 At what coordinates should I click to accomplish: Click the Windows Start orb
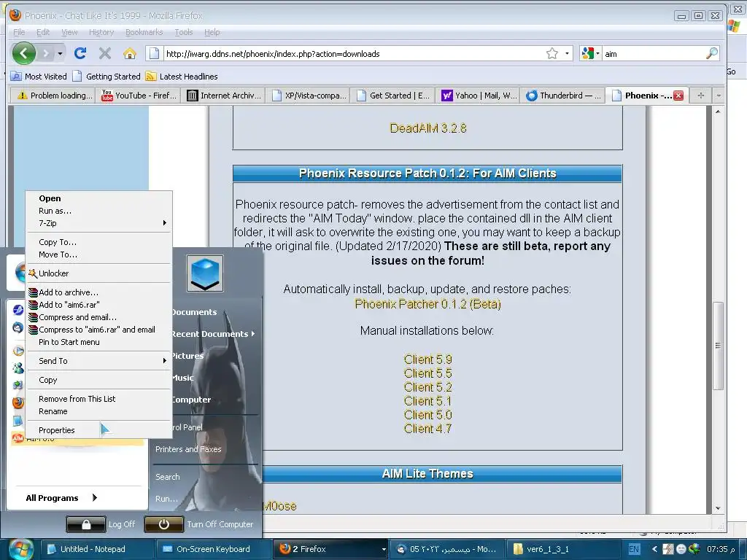20,550
